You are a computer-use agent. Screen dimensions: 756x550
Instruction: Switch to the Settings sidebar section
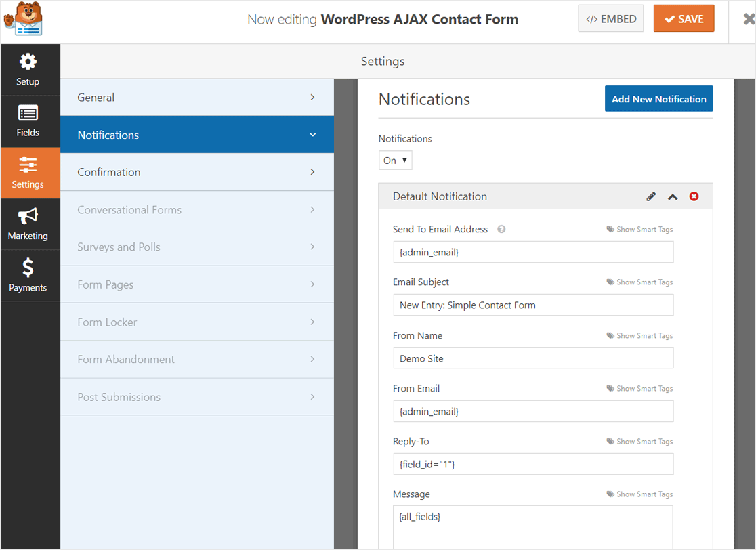(x=28, y=173)
